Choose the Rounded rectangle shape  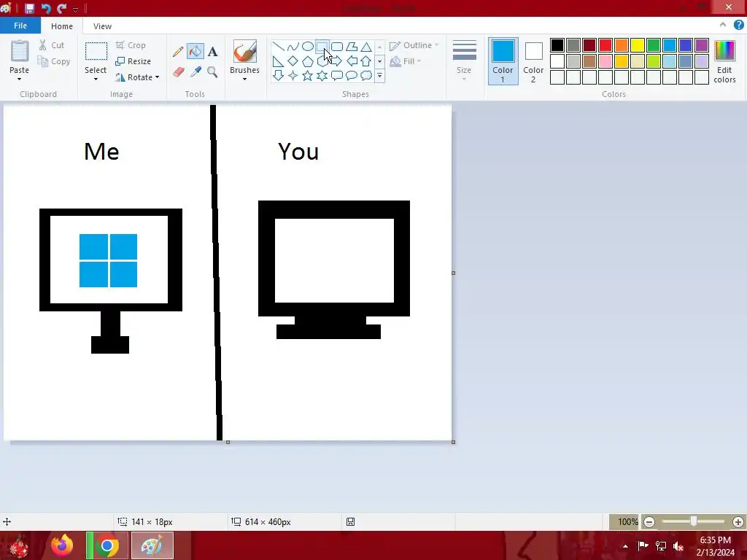337,47
